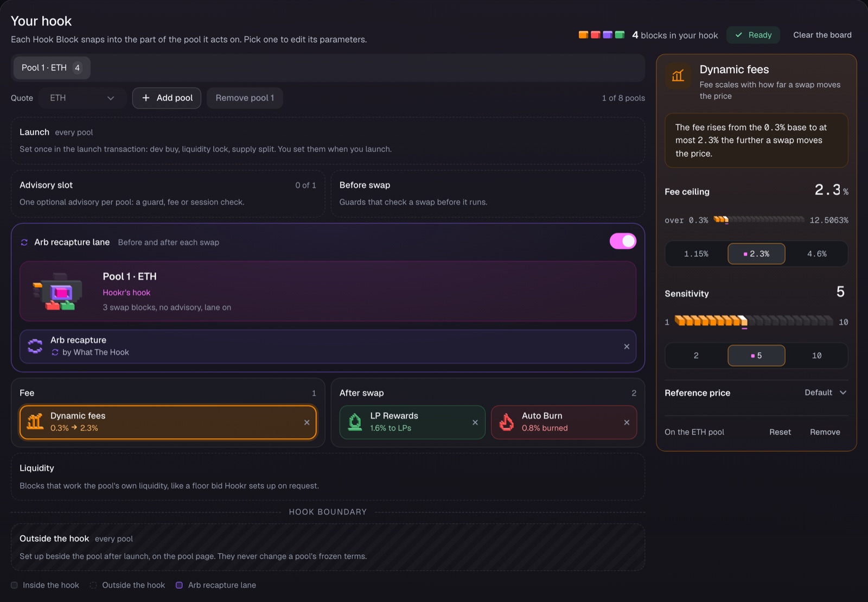868x602 pixels.
Task: Click the Pool 1 · ETH hook thumbnail image
Action: [x=58, y=292]
